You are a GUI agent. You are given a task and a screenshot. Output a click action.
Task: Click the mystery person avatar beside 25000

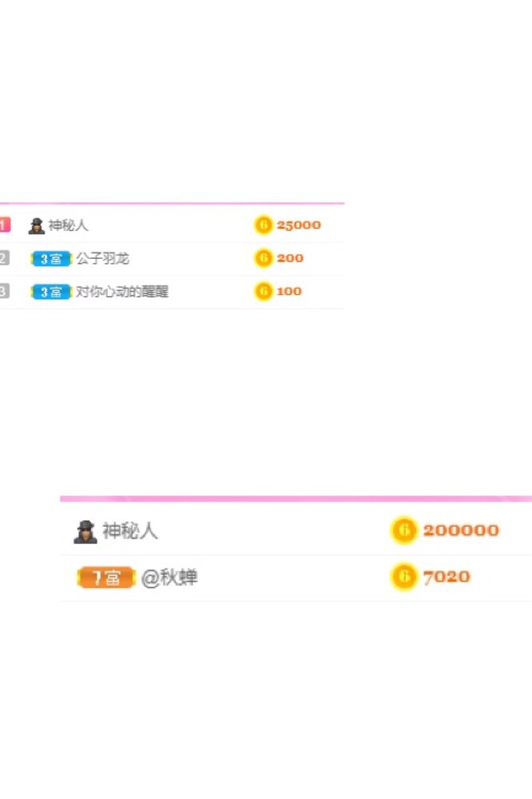[36, 226]
